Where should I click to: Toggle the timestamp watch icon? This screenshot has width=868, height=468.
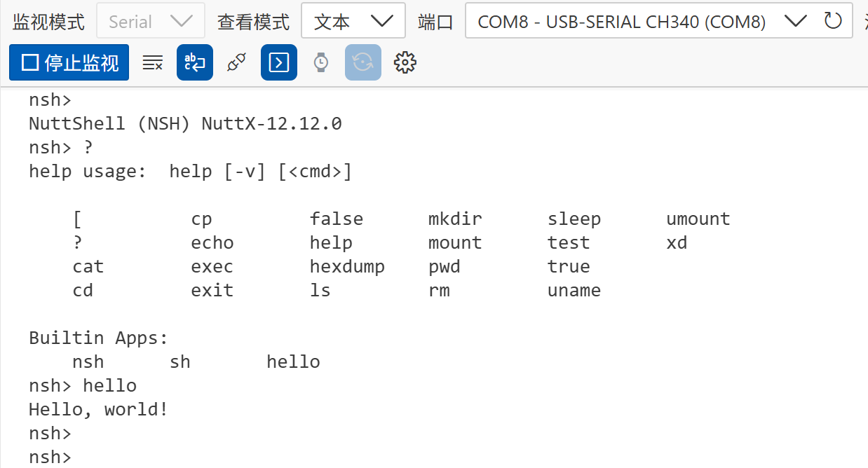(x=320, y=63)
